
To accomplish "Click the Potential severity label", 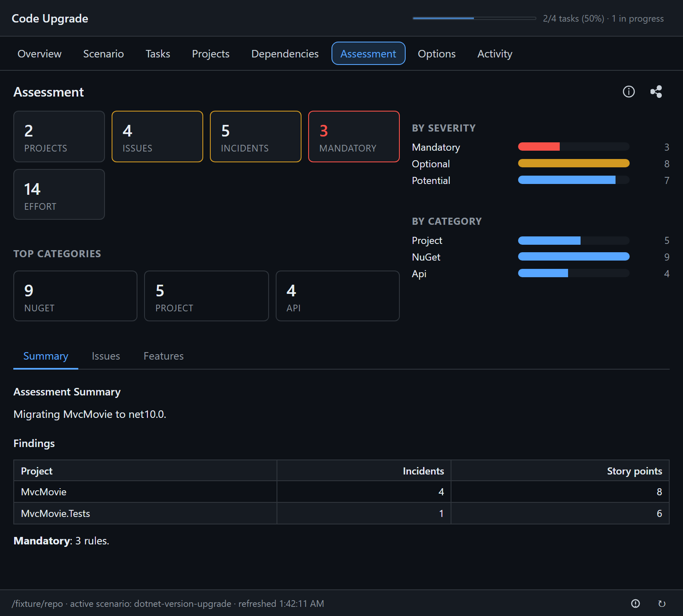I will tap(431, 181).
